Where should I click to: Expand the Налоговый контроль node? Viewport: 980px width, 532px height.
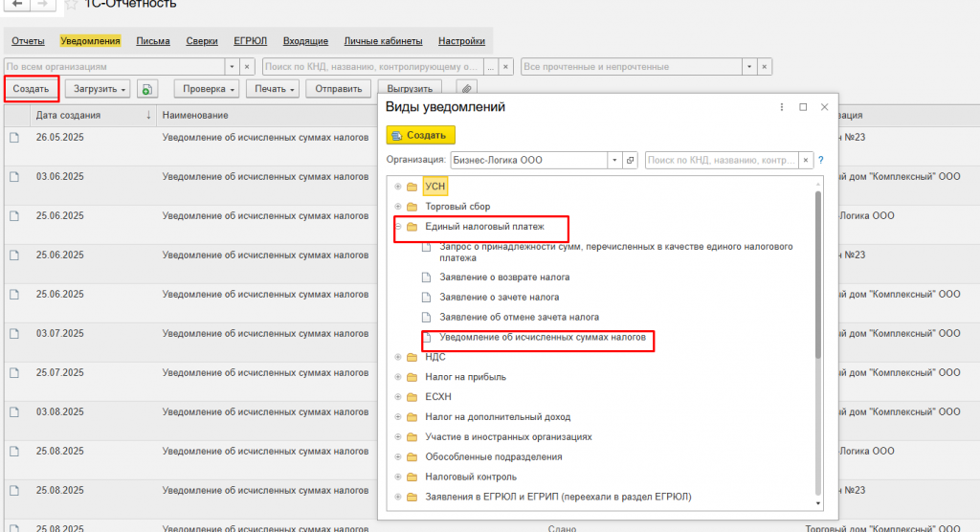[397, 477]
